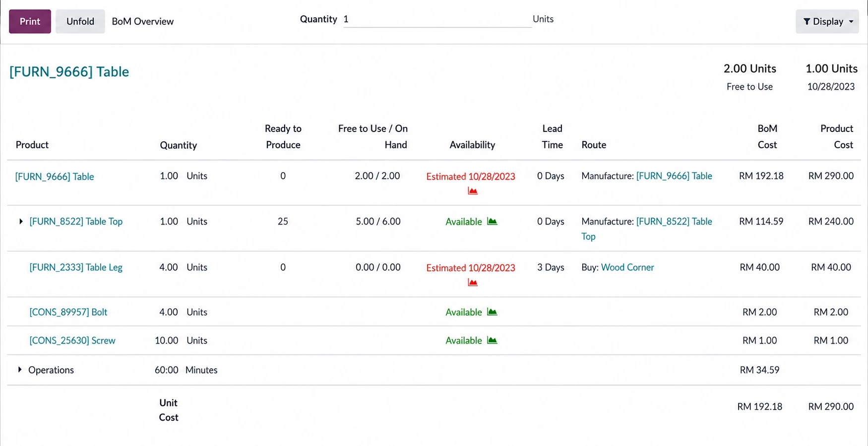Click 3 Days lead time
The image size is (868, 446).
click(x=551, y=267)
